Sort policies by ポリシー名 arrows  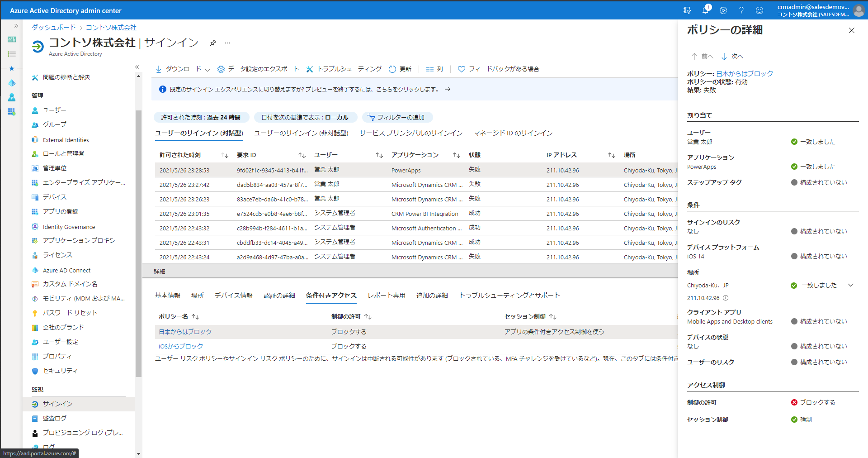point(195,317)
